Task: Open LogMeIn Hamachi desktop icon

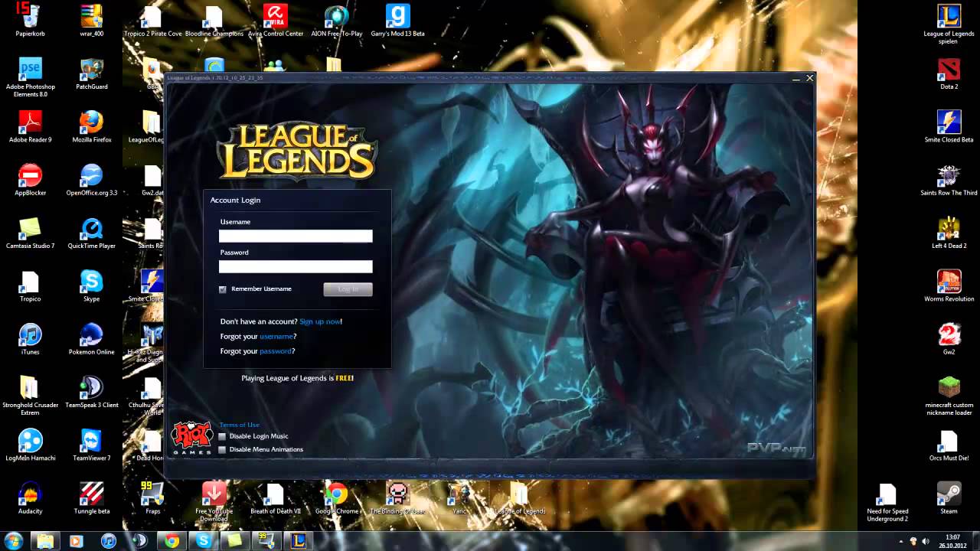Action: tap(30, 444)
